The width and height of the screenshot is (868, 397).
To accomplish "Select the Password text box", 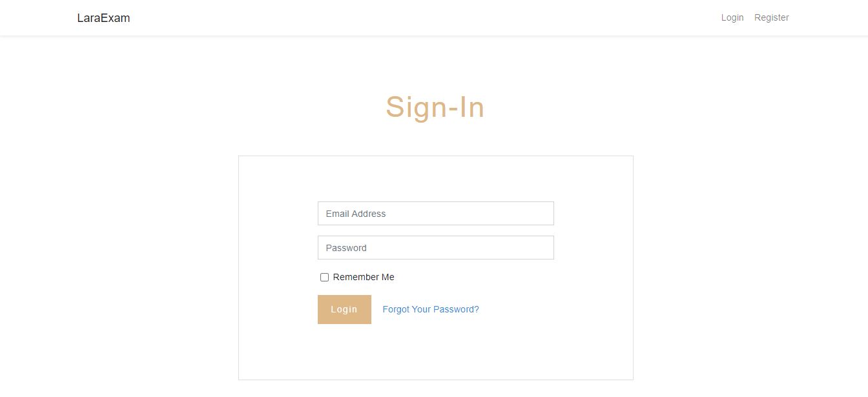I will tap(435, 248).
